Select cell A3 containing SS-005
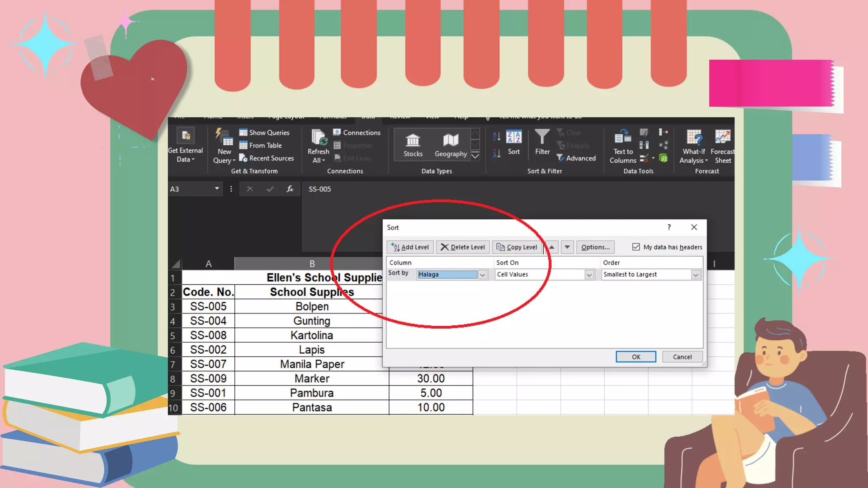The height and width of the screenshot is (488, 868). [x=208, y=306]
